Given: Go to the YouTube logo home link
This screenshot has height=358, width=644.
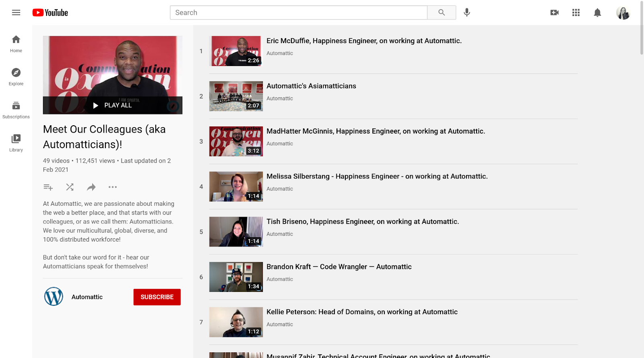Looking at the screenshot, I should pos(50,12).
